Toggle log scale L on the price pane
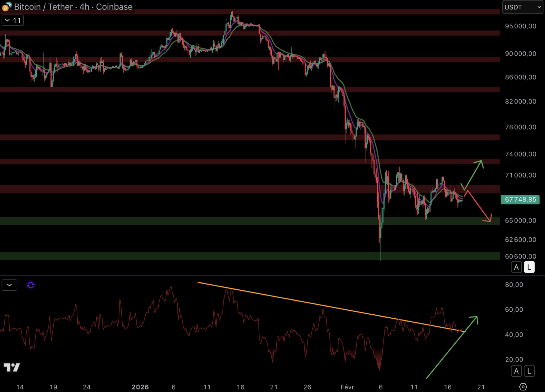The image size is (545, 392). point(529,268)
